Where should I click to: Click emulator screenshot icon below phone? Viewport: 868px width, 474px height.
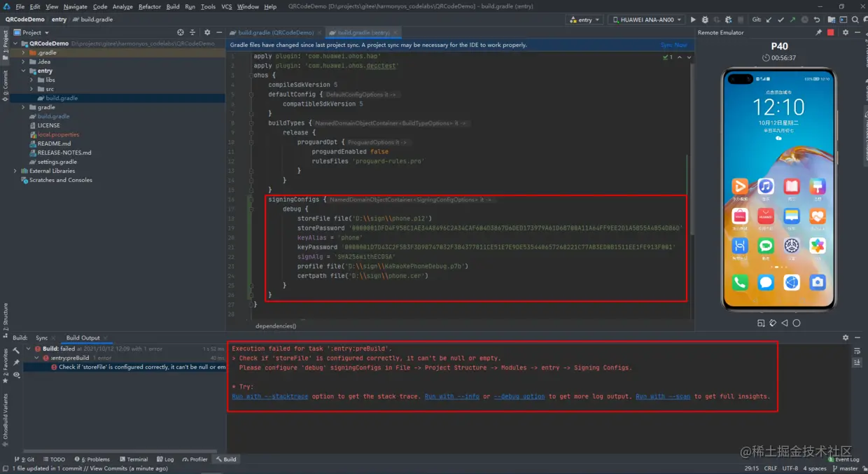coord(761,323)
